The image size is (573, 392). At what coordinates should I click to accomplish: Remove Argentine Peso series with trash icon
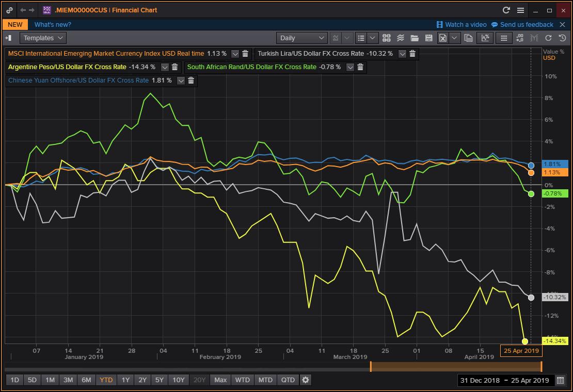[x=174, y=67]
